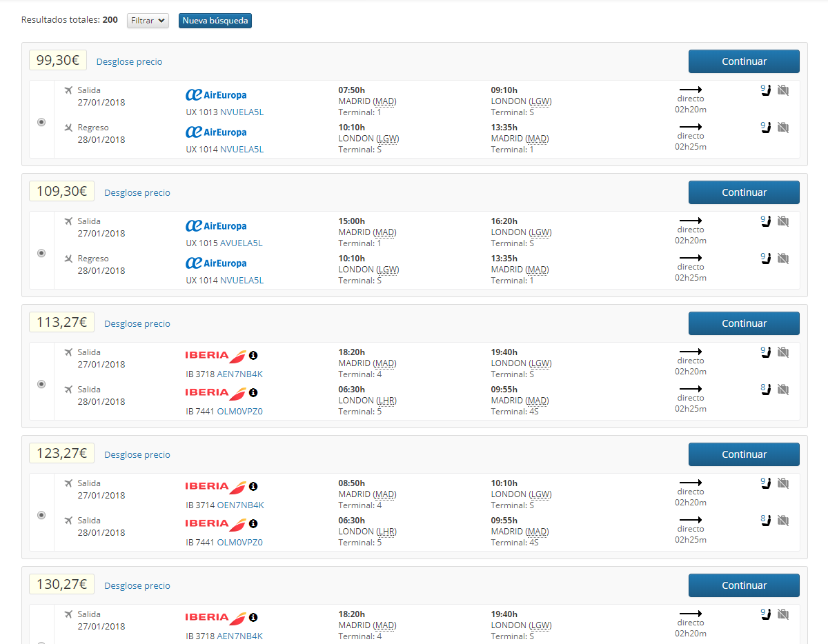828x644 pixels.
Task: Click the info icon beside Iberia in the 130,27€ card
Action: pos(253,617)
